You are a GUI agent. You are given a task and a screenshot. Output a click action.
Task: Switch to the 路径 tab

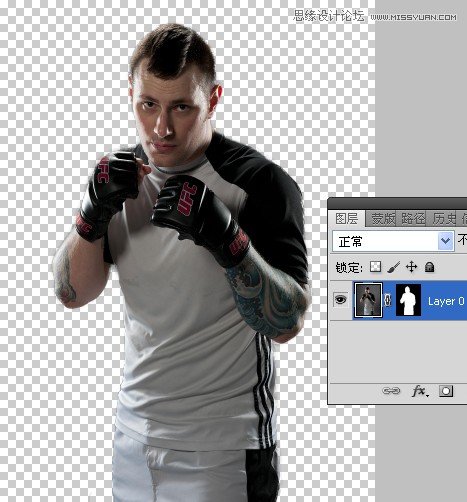point(413,219)
